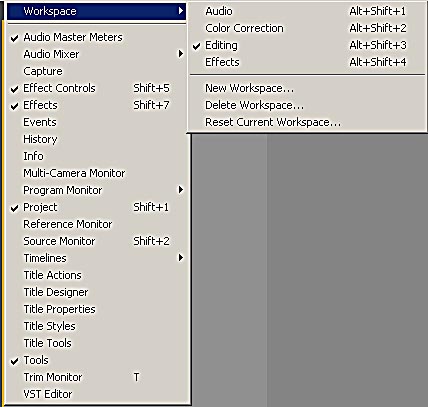
Task: Choose the Color Correction workspace
Action: [x=307, y=28]
